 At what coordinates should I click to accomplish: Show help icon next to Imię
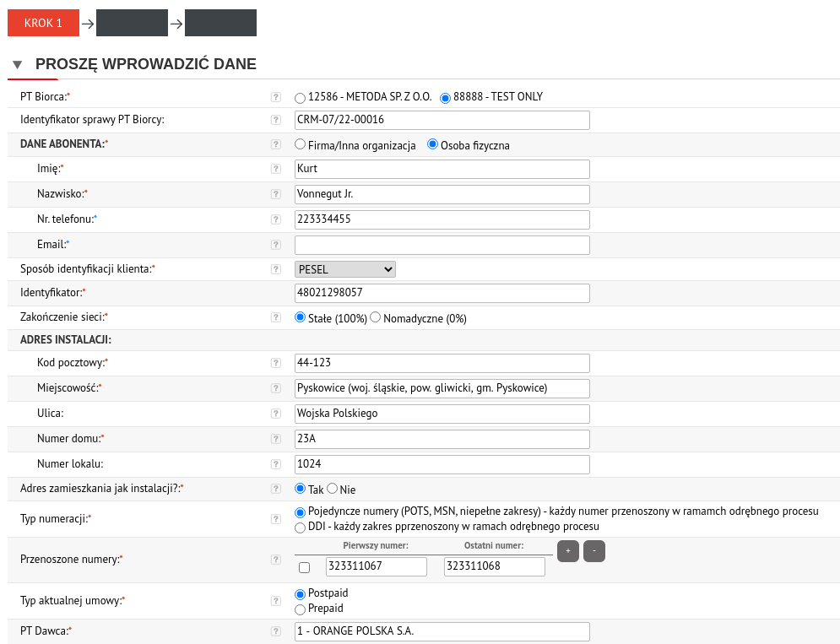[x=276, y=169]
